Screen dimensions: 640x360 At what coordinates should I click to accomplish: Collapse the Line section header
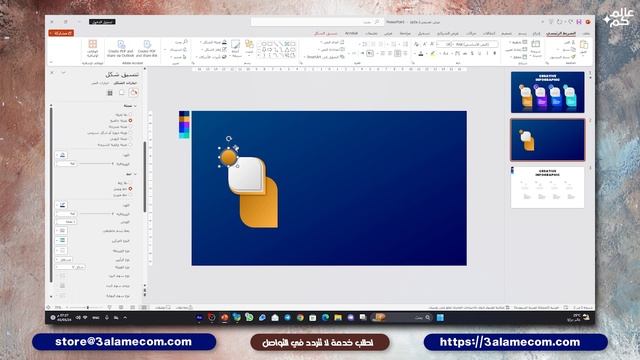[x=131, y=174]
